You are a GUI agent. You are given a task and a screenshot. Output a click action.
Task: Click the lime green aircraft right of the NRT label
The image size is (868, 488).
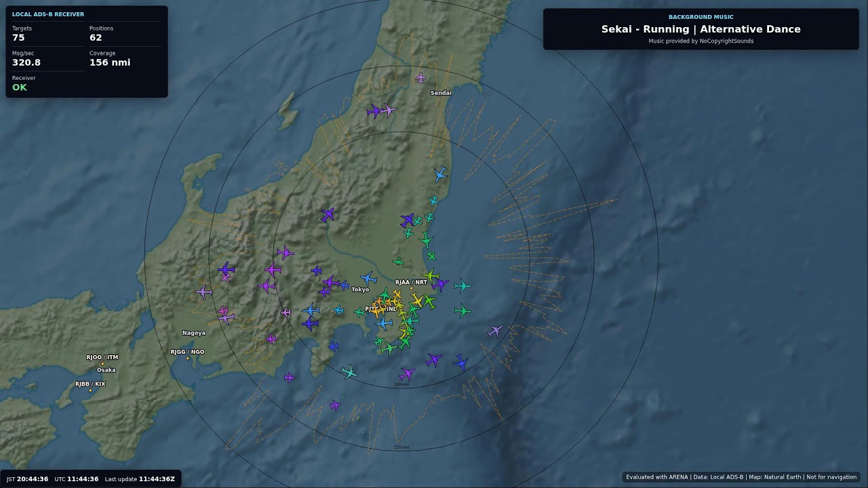click(x=431, y=276)
